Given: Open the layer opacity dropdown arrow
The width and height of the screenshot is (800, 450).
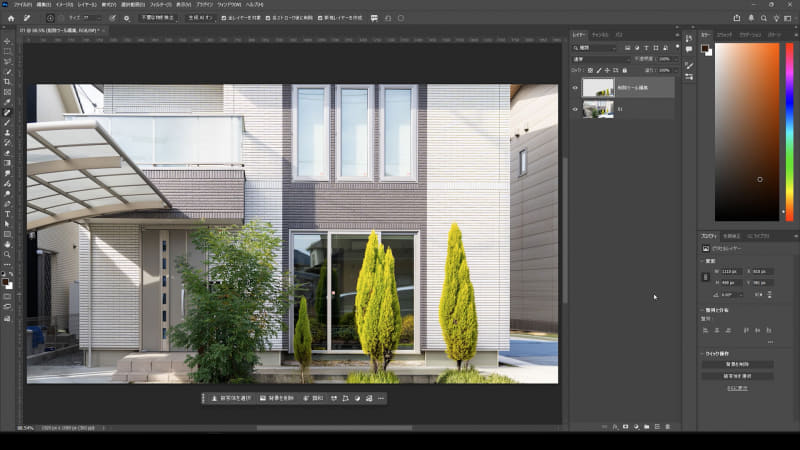Looking at the screenshot, I should click(676, 59).
